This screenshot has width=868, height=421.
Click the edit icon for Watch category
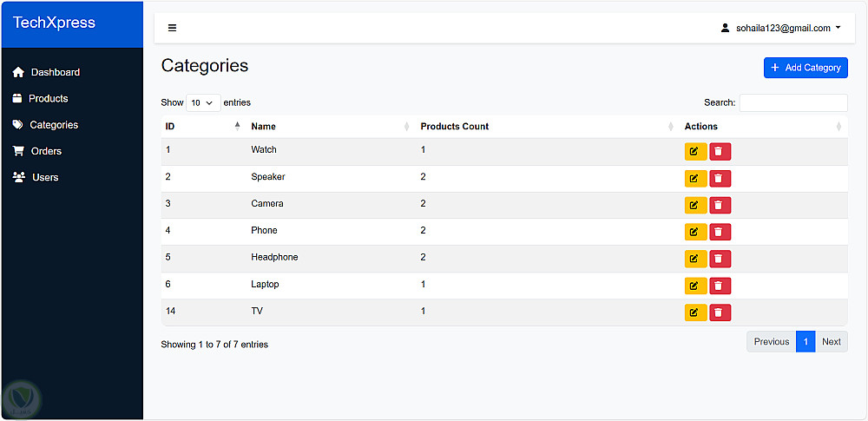tap(695, 152)
